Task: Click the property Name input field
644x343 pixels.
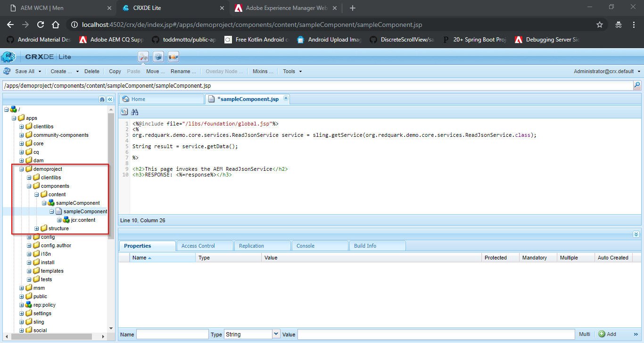Action: point(173,334)
